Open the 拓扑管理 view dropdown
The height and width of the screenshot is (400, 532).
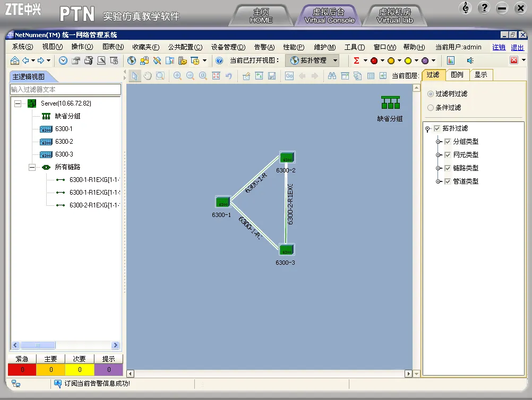coord(335,60)
